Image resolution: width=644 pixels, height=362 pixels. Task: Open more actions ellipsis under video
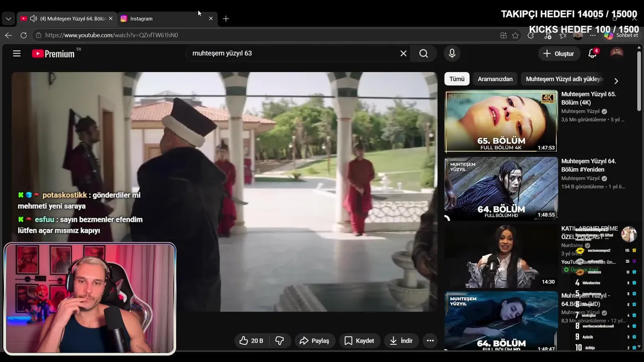[x=430, y=340]
